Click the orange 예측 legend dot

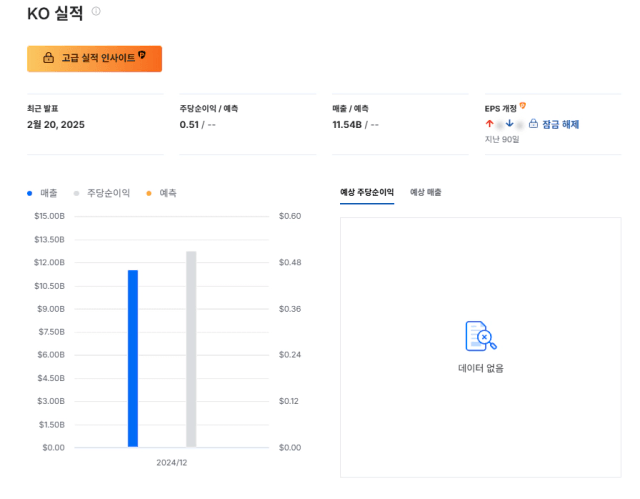pos(149,193)
